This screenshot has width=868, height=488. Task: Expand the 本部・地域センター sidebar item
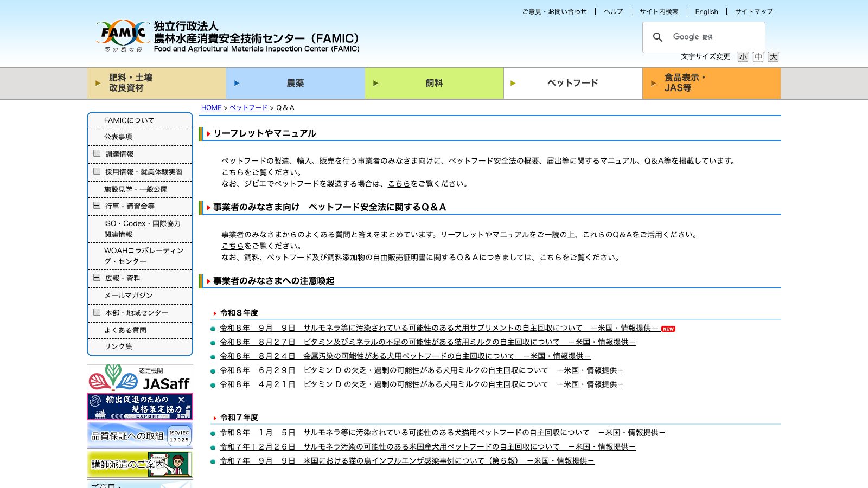tap(97, 312)
